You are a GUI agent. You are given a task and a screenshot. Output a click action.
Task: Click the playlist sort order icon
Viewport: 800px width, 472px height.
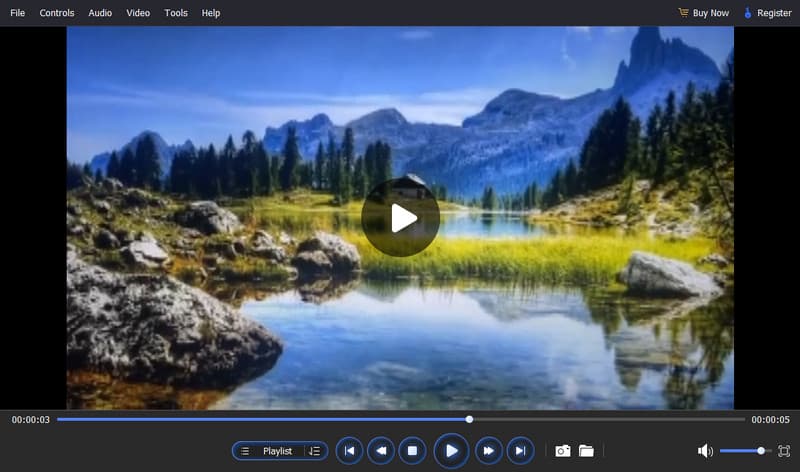click(314, 451)
